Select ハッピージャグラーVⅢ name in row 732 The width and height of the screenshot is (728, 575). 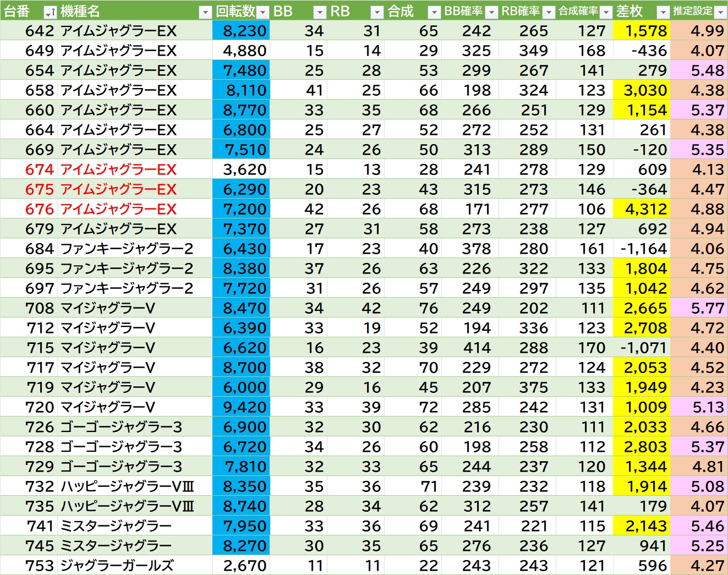135,486
